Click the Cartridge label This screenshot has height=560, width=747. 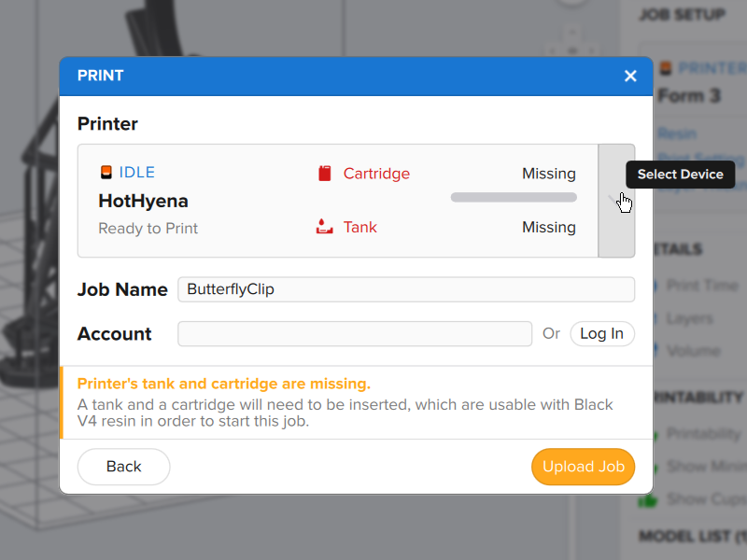[376, 174]
